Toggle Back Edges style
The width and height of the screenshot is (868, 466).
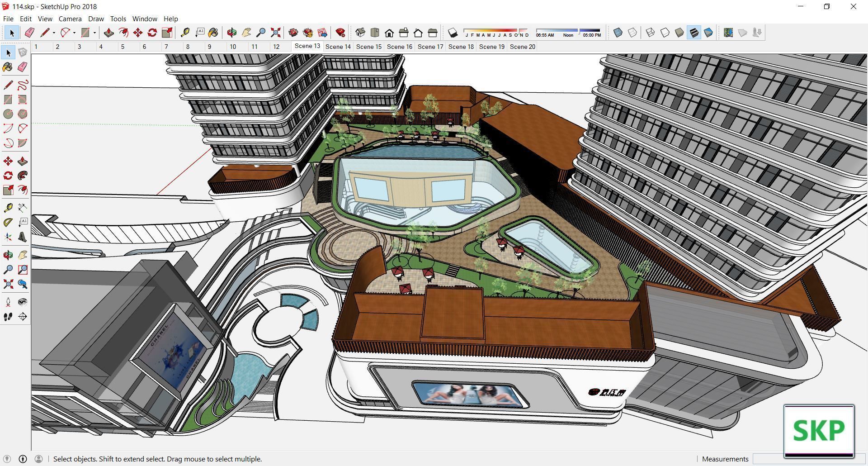click(x=632, y=33)
